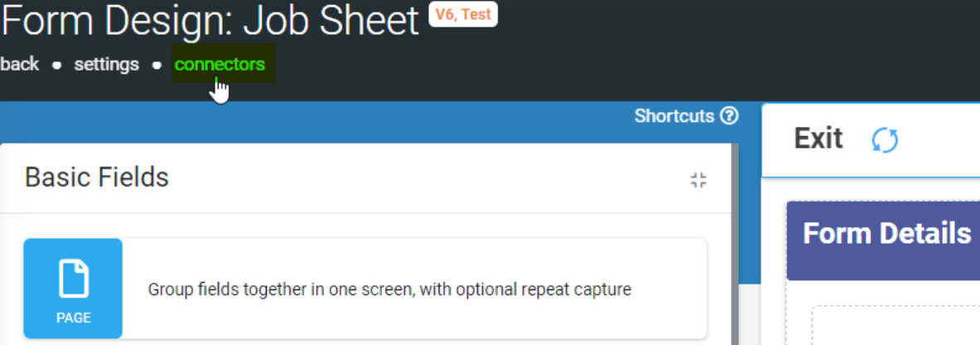Screen dimensions: 980x345
Task: Click the PAGE label on the blue tile
Action: [74, 318]
